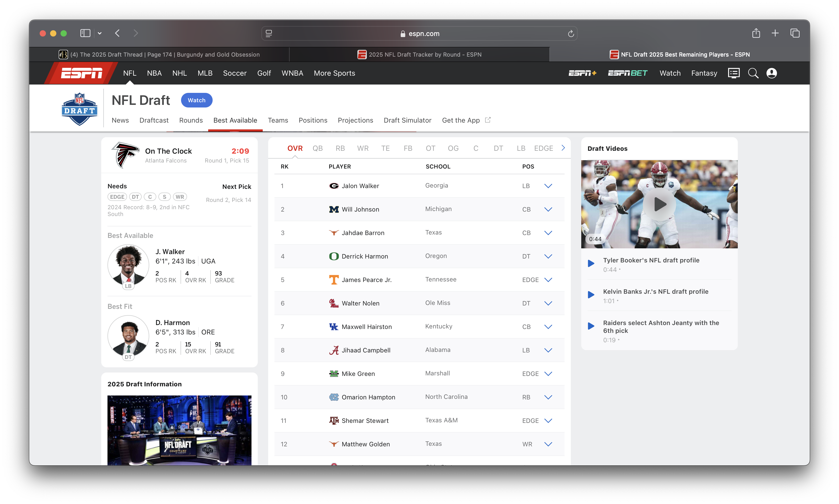839x504 pixels.
Task: Expand James Pearce Jr.'s row details
Action: pyautogui.click(x=548, y=280)
